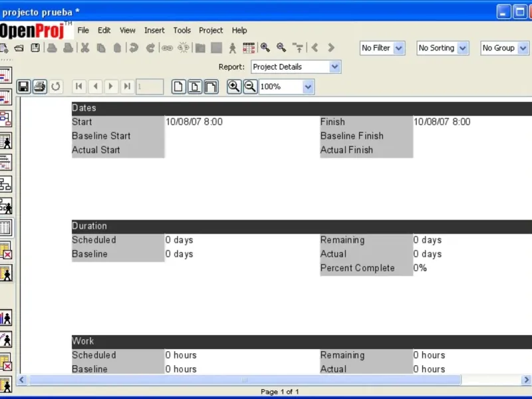Image resolution: width=532 pixels, height=399 pixels.
Task: Save the report with report toolbar floppy
Action: (x=23, y=86)
